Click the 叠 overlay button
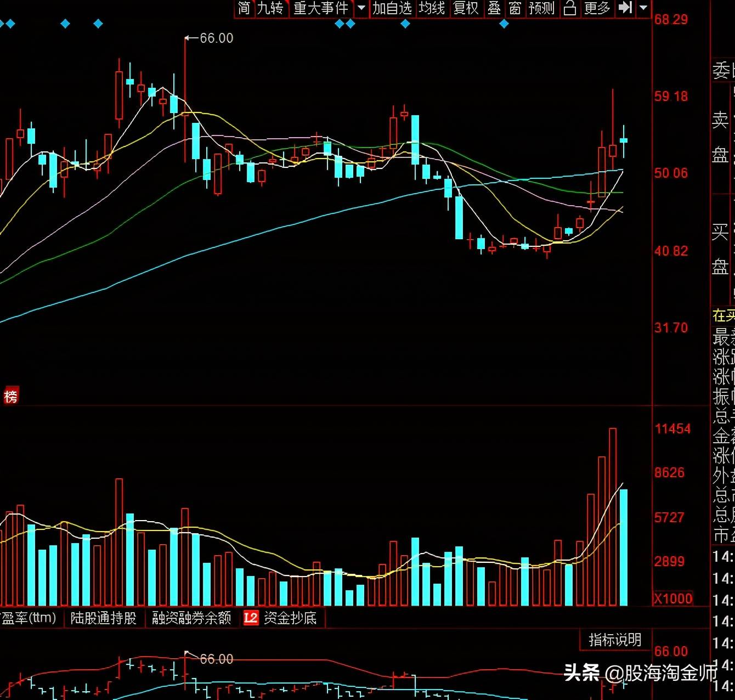735x700 pixels. coord(494,8)
